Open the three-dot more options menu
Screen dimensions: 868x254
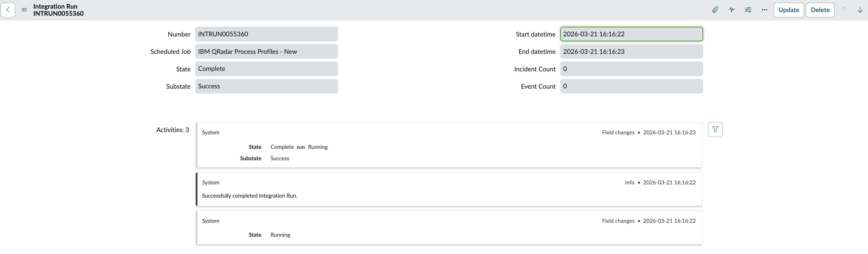(x=764, y=10)
